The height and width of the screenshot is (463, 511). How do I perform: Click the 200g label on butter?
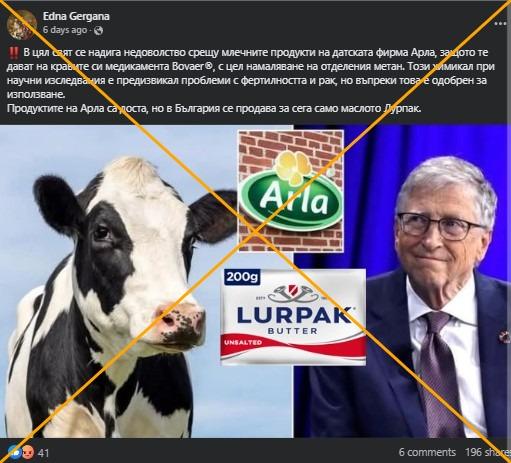(x=242, y=277)
